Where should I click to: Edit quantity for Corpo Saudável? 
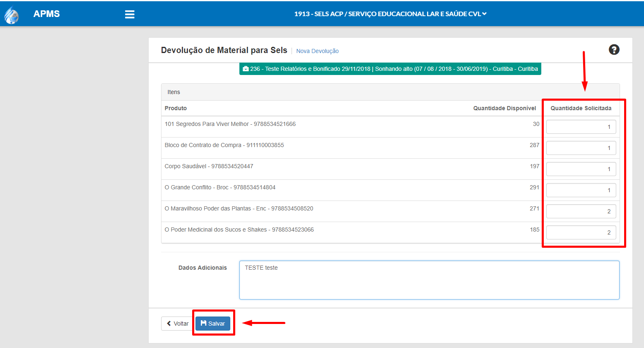click(581, 169)
